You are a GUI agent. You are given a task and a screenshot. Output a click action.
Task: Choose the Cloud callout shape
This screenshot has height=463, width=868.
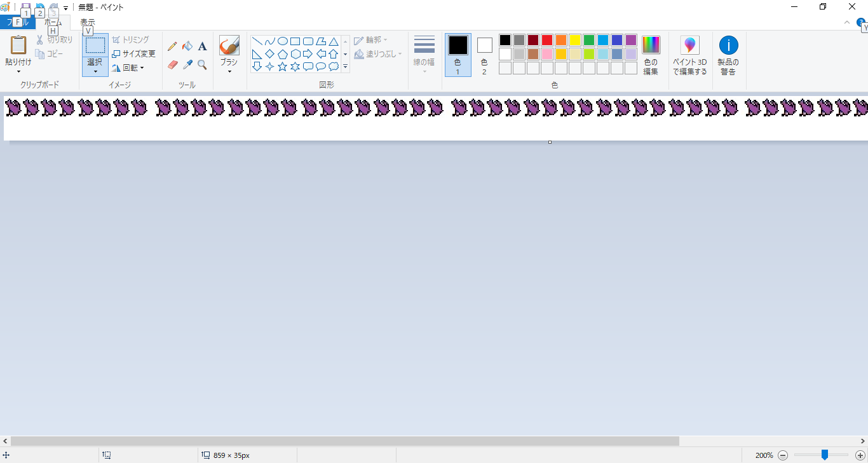(334, 66)
